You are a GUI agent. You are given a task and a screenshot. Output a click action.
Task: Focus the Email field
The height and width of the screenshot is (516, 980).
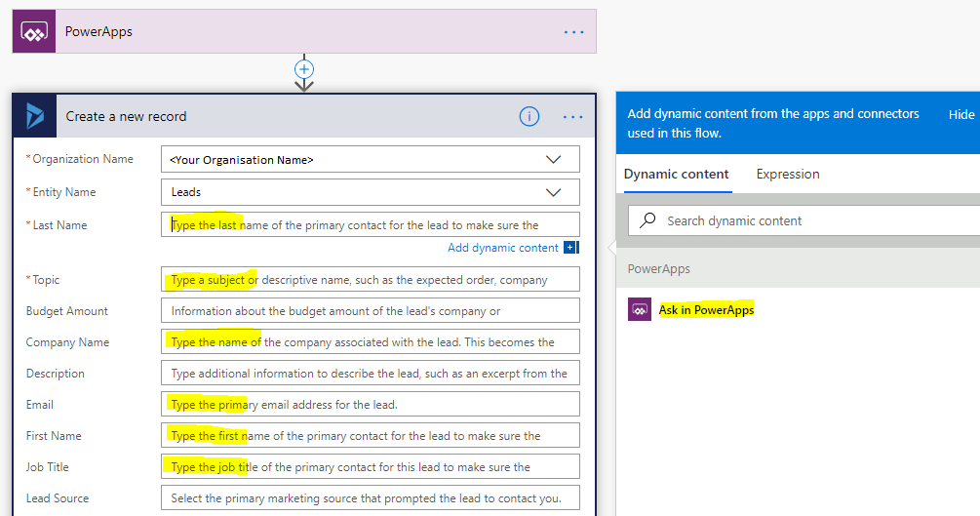pyautogui.click(x=370, y=405)
